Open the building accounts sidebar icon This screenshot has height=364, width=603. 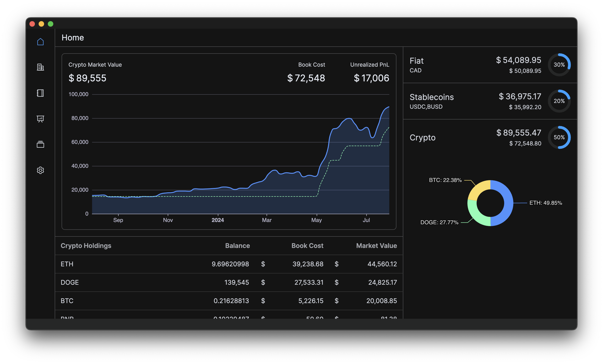(x=40, y=67)
